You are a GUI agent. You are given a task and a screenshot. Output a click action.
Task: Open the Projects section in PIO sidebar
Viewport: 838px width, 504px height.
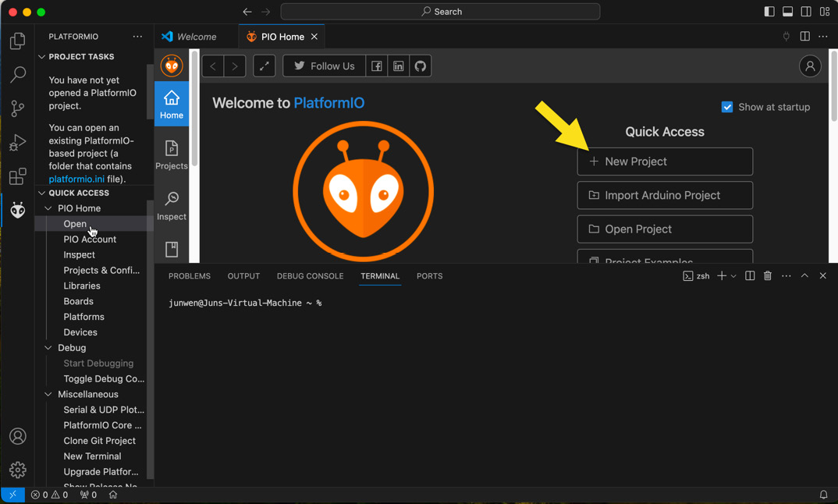click(x=172, y=154)
